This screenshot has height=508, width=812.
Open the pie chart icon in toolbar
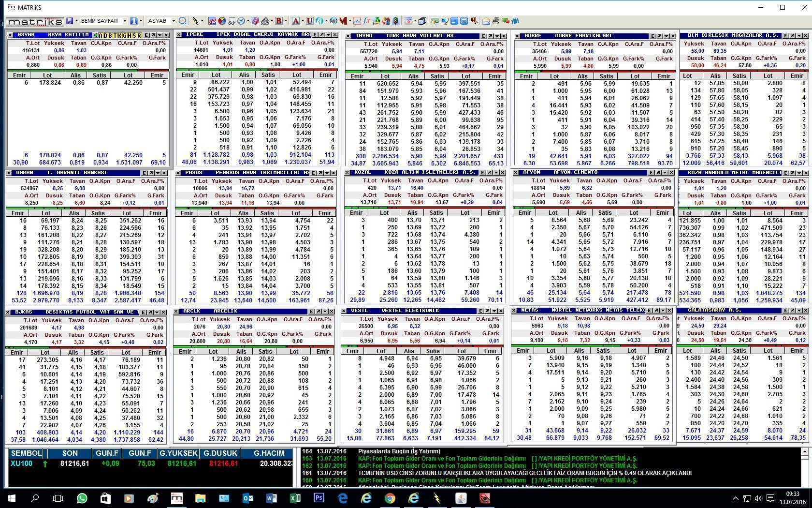222,21
